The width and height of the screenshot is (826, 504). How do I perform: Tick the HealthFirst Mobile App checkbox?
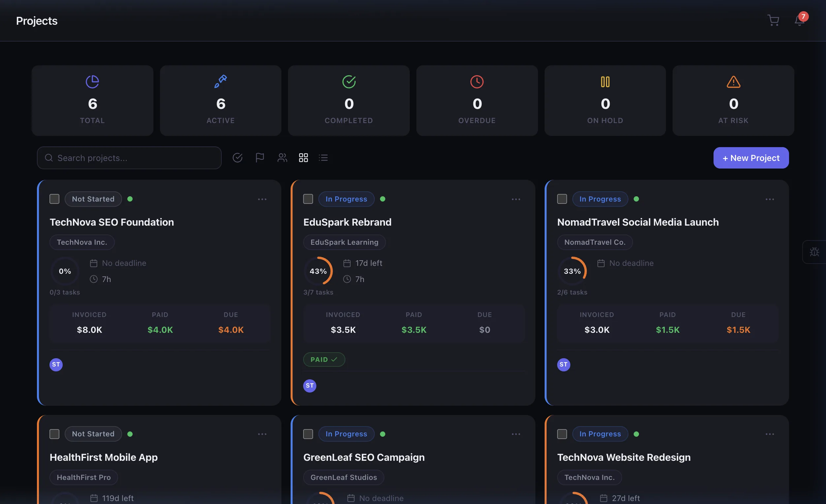point(54,434)
